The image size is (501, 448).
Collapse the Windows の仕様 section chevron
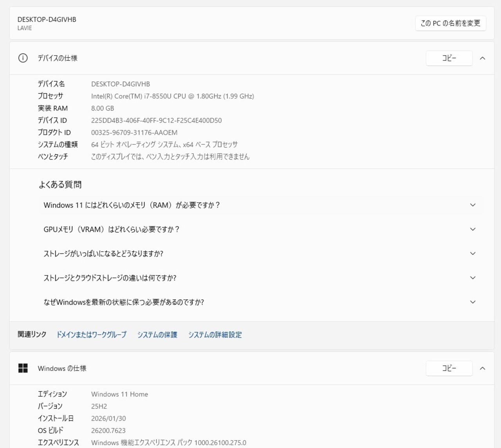pyautogui.click(x=483, y=368)
